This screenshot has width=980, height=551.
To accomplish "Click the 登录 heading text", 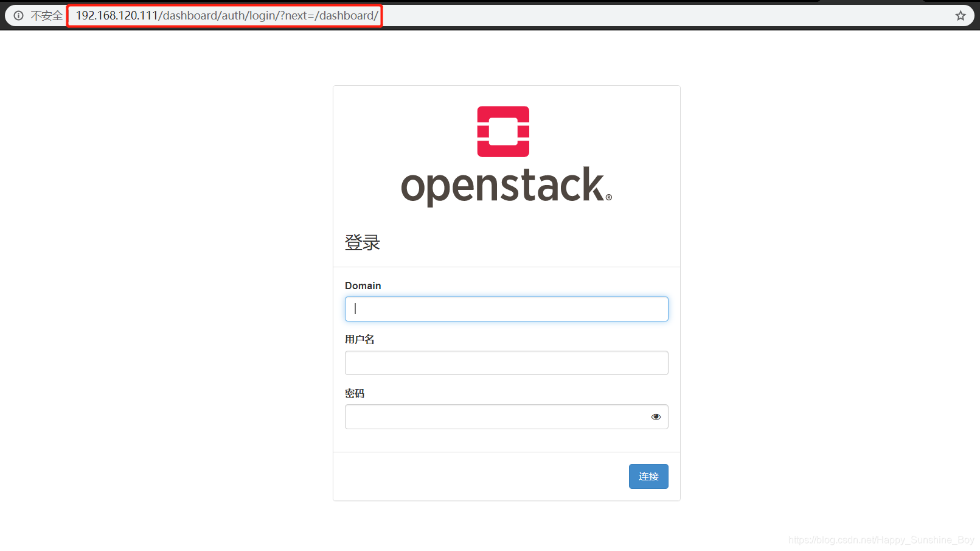I will click(363, 243).
